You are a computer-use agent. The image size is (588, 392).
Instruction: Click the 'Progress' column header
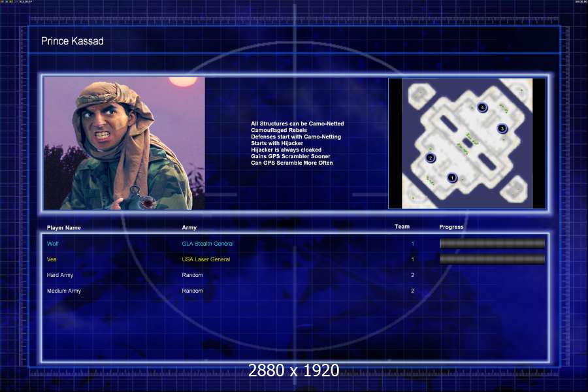[451, 227]
